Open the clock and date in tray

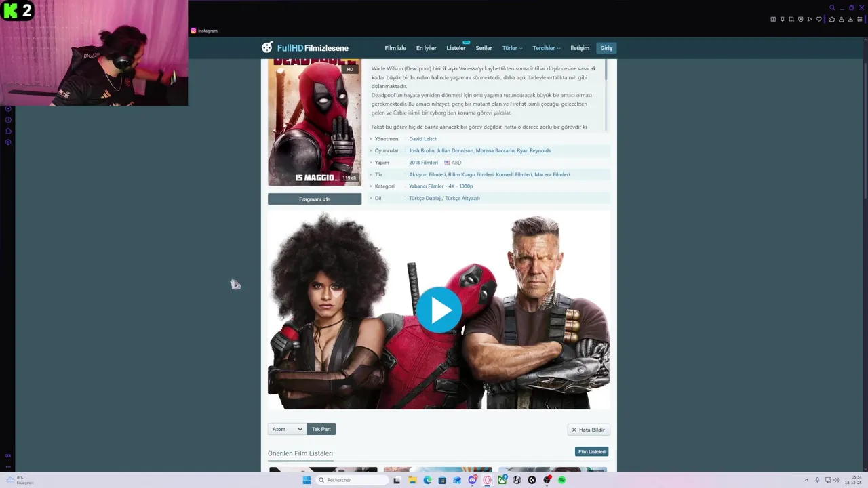(854, 480)
